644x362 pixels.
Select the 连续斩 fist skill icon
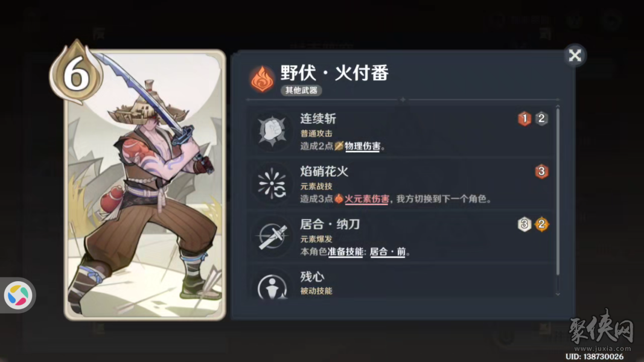click(x=272, y=132)
